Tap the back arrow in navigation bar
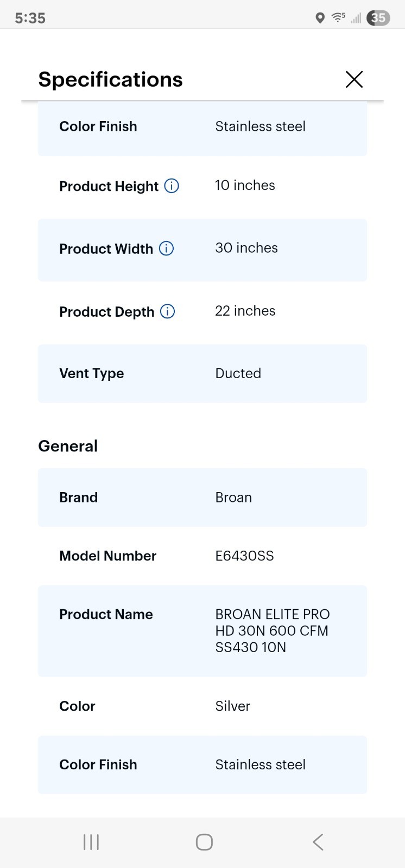This screenshot has height=868, width=405. point(317,842)
